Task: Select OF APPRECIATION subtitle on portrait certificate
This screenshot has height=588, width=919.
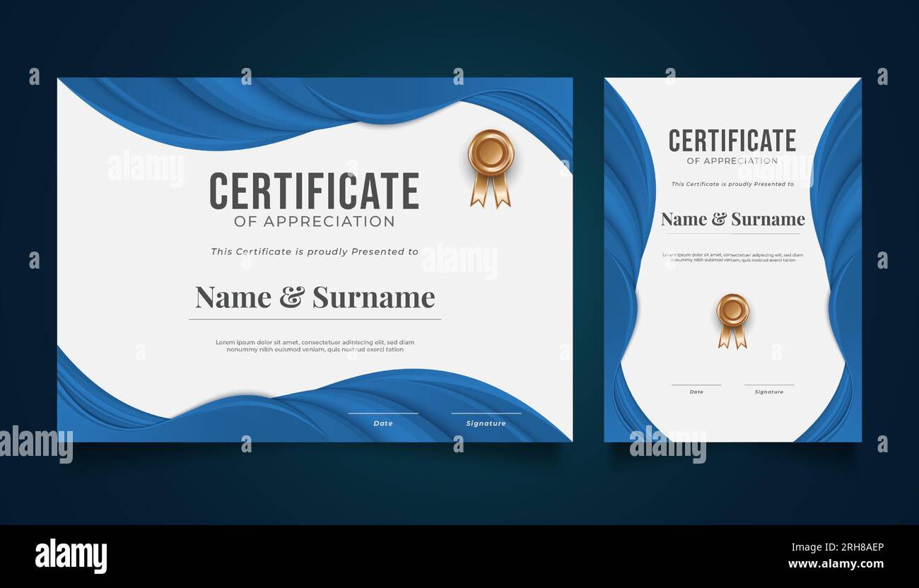Action: (x=732, y=161)
